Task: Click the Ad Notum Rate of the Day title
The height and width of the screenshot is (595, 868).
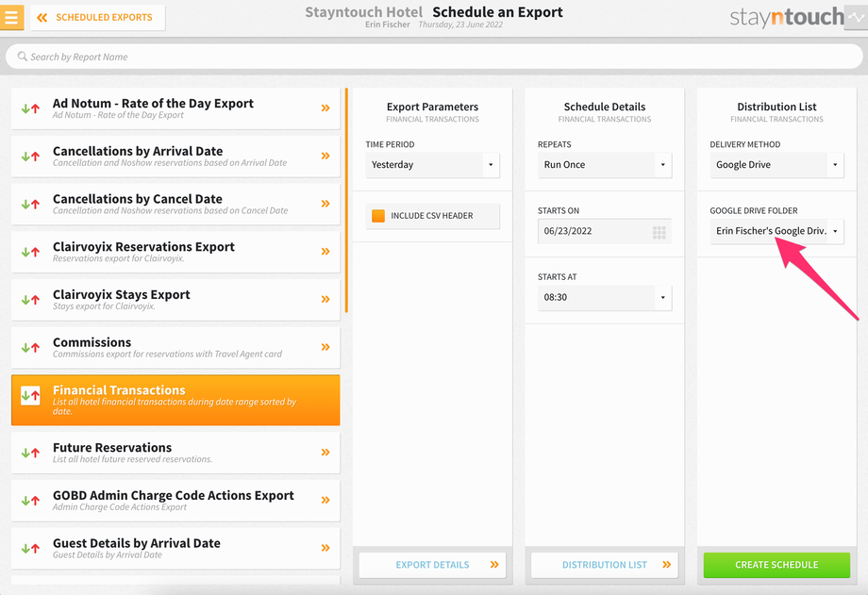Action: pos(153,104)
